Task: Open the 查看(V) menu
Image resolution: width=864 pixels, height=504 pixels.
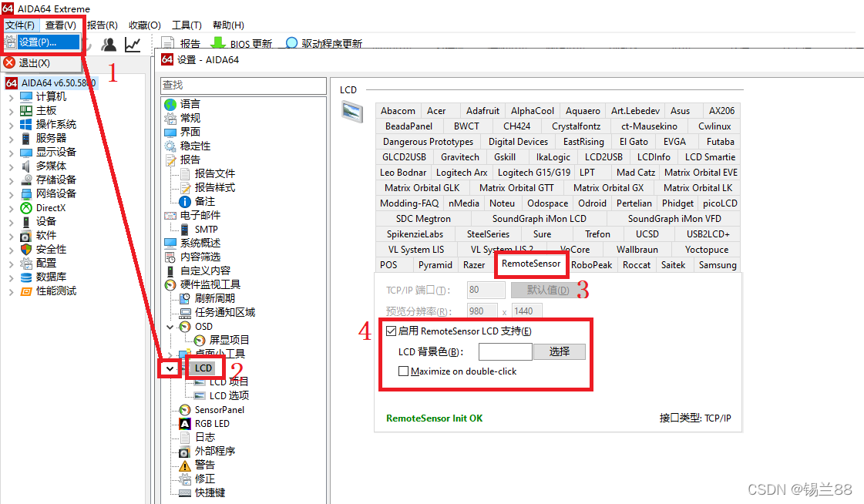Action: click(61, 25)
